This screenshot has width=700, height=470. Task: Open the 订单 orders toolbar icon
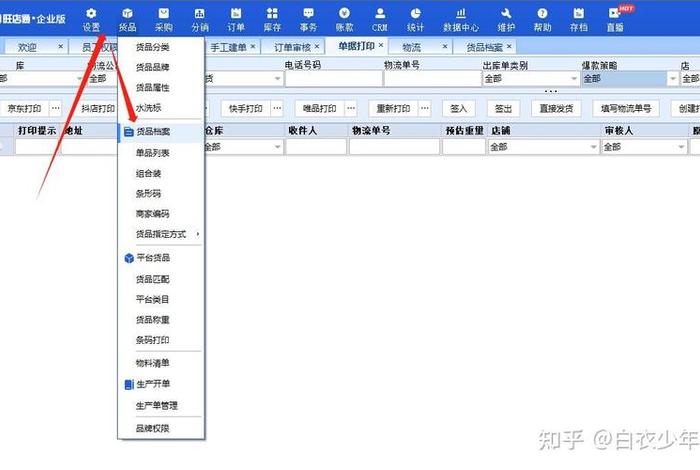[236, 20]
